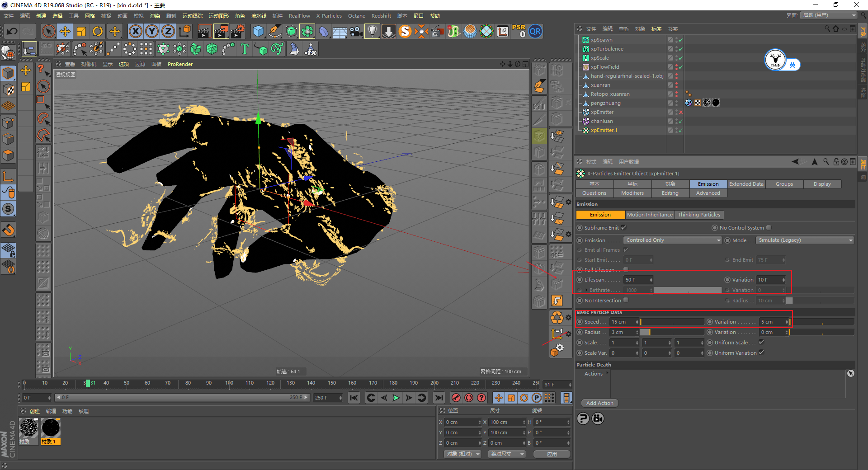Uncheck the Subframe Emit checkbox
This screenshot has height=470, width=868.
[x=624, y=227]
